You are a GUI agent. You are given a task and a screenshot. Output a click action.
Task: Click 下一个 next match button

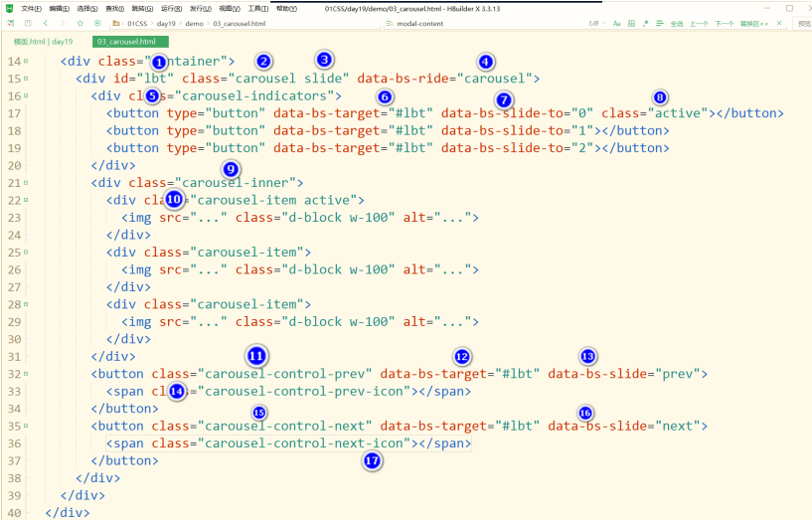[724, 24]
